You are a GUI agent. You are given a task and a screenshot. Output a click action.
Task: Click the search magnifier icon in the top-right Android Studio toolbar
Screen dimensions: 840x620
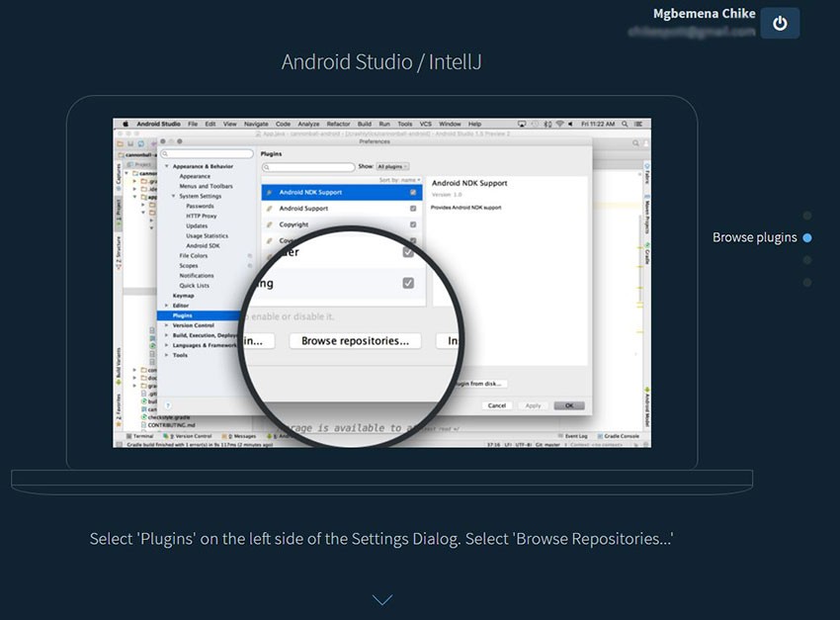point(635,143)
